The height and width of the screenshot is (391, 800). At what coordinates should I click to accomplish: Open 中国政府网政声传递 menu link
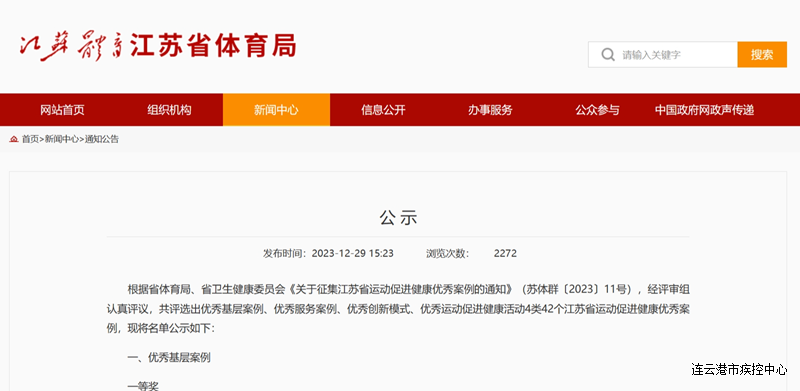(705, 110)
